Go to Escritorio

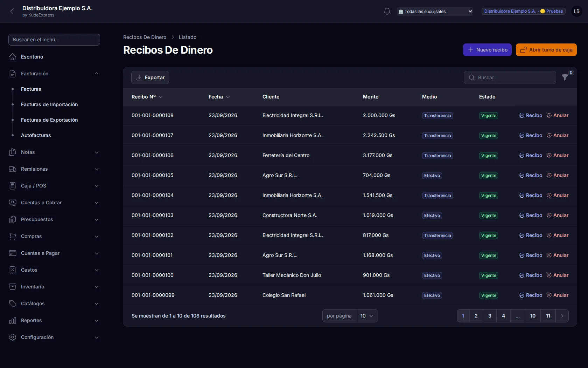tap(32, 57)
